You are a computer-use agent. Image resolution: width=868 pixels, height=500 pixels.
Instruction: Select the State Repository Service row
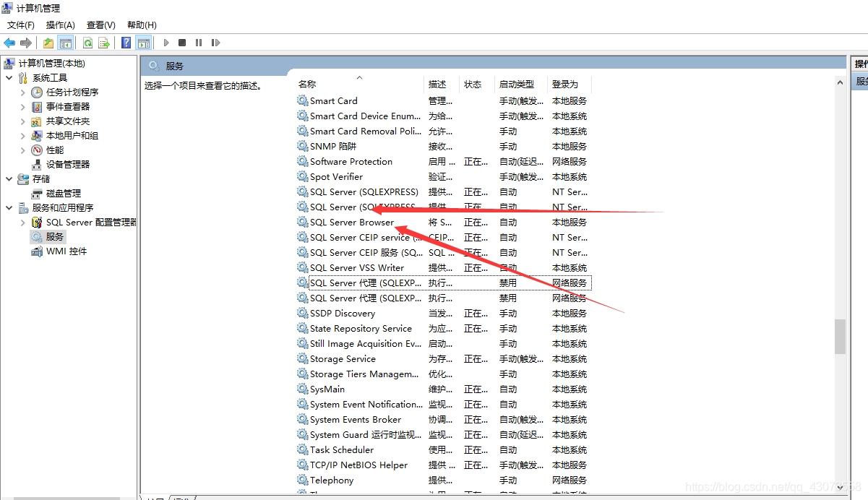444,328
